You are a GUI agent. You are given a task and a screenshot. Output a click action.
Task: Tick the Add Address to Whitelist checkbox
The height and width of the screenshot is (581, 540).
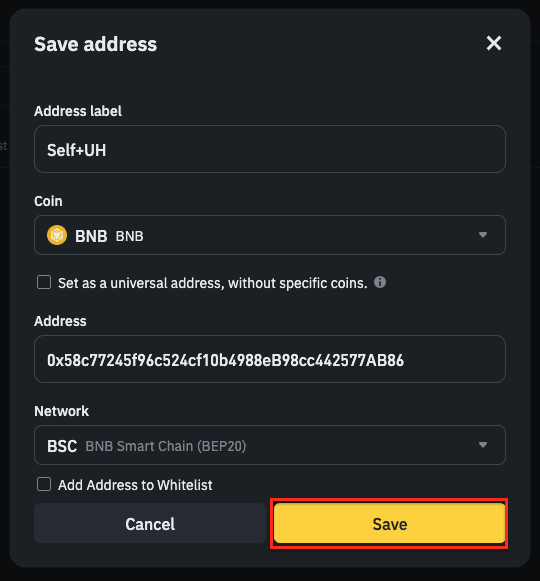click(x=44, y=484)
